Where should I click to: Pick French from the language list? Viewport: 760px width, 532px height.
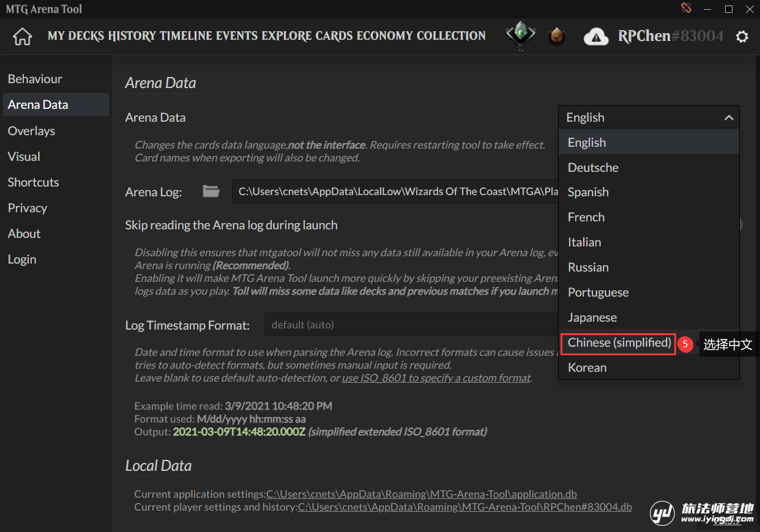[649, 217]
